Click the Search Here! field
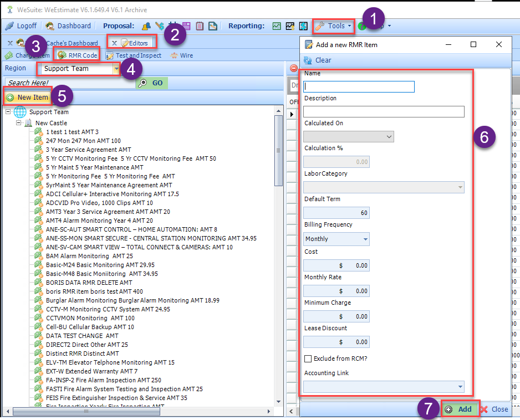This screenshot has height=420, width=520. 70,83
